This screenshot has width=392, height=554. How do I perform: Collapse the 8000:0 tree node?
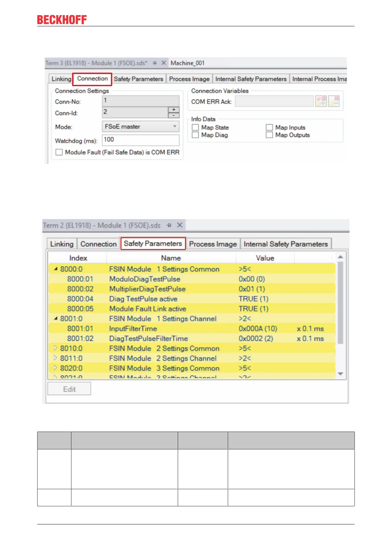point(56,269)
